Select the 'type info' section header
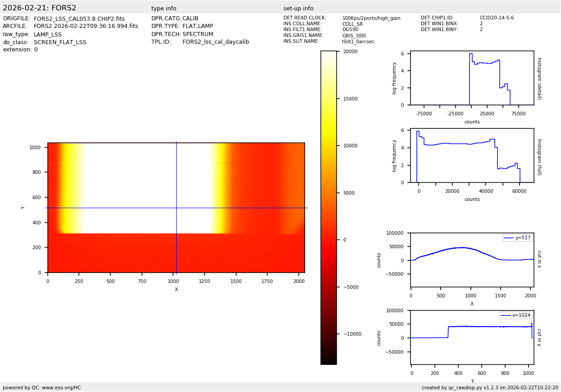This screenshot has width=561, height=392. [x=164, y=9]
